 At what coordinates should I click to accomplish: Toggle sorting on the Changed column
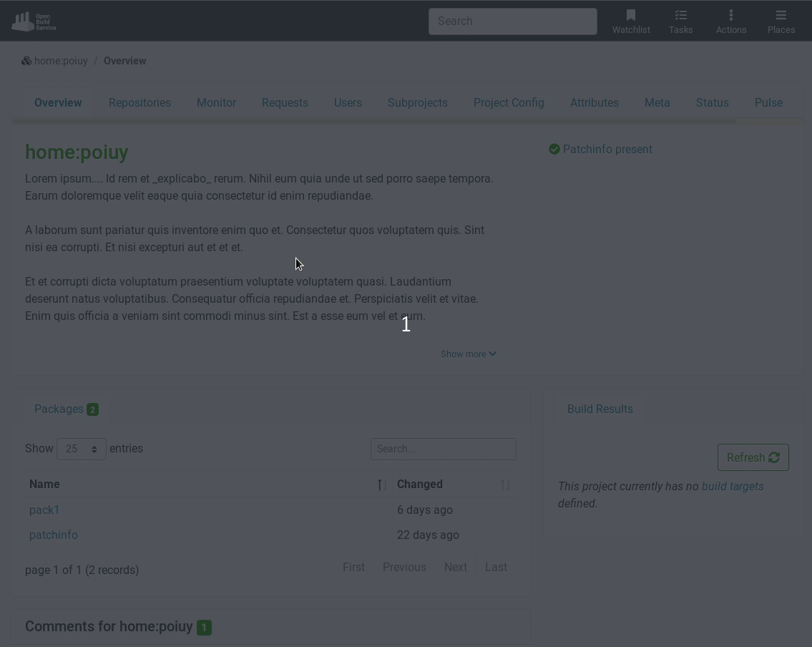coord(506,485)
